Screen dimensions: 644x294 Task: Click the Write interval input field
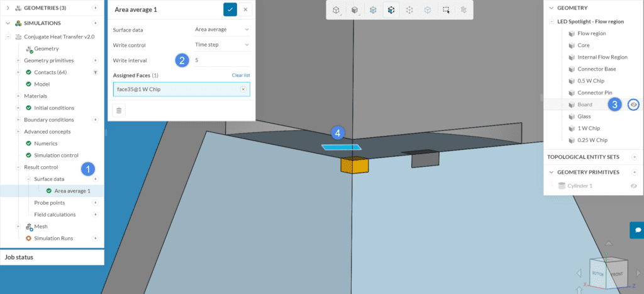point(221,60)
